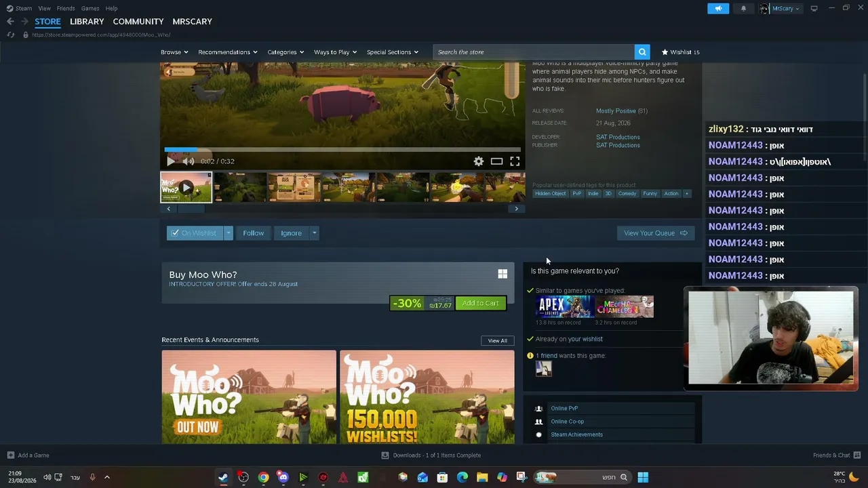Open Mostly Positive reviews link
This screenshot has height=488, width=868.
[x=616, y=111]
